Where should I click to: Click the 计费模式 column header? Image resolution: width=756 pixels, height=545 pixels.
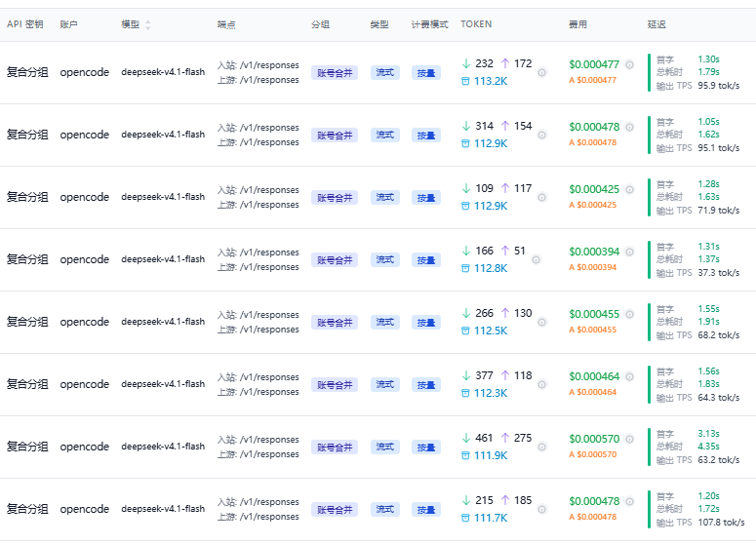pos(429,24)
